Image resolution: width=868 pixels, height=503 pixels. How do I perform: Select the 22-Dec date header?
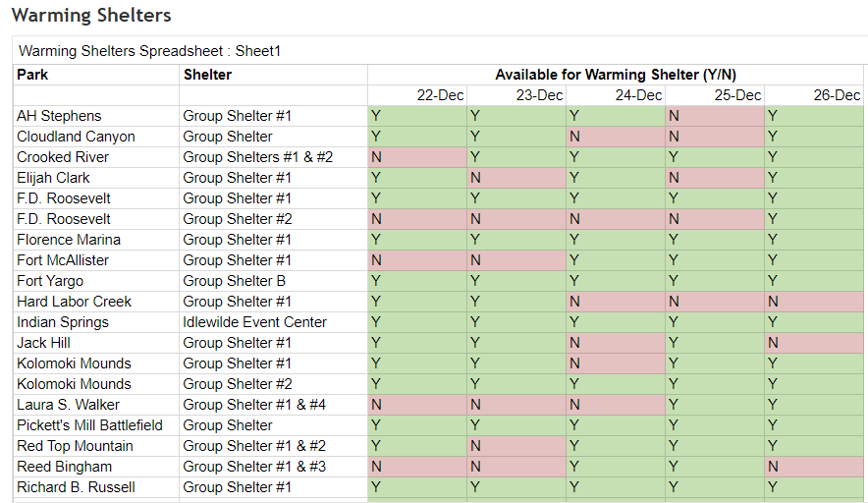pyautogui.click(x=417, y=95)
